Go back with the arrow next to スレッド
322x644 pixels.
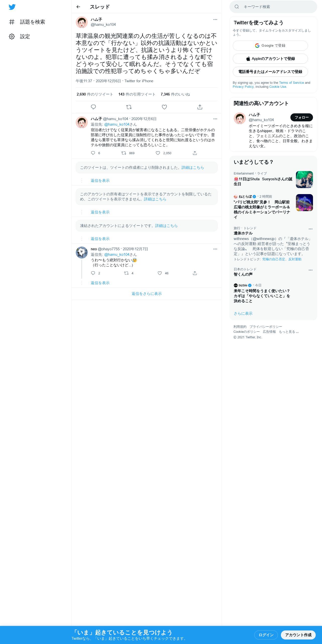pos(78,7)
